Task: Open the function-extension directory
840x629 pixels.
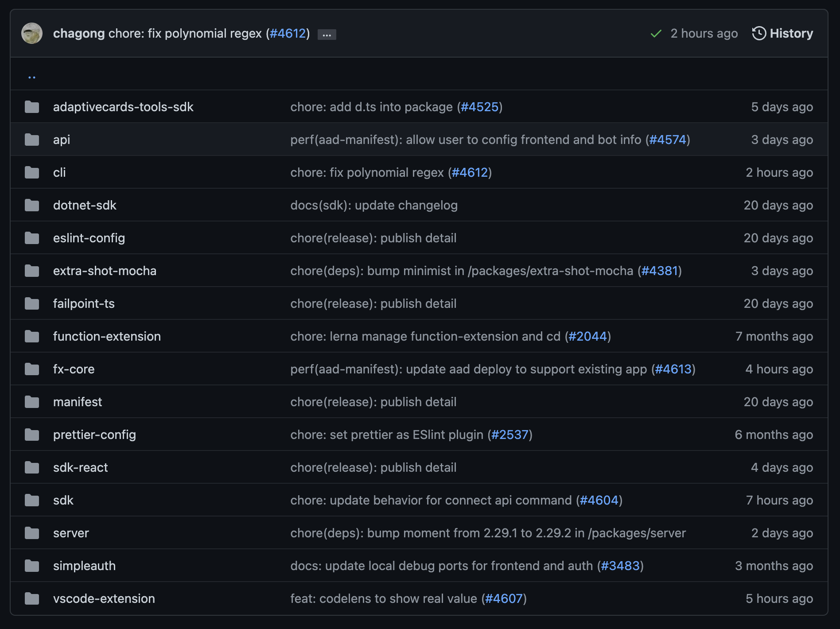Action: [107, 336]
